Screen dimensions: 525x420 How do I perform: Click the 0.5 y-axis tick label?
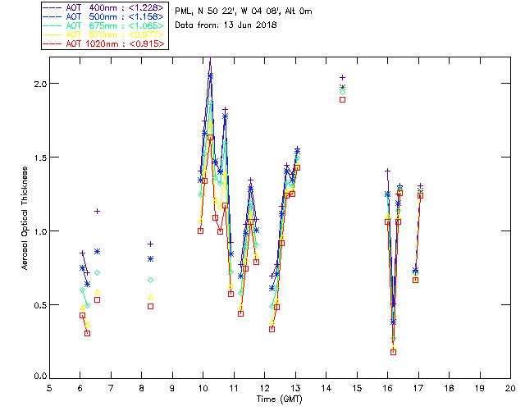coord(38,305)
